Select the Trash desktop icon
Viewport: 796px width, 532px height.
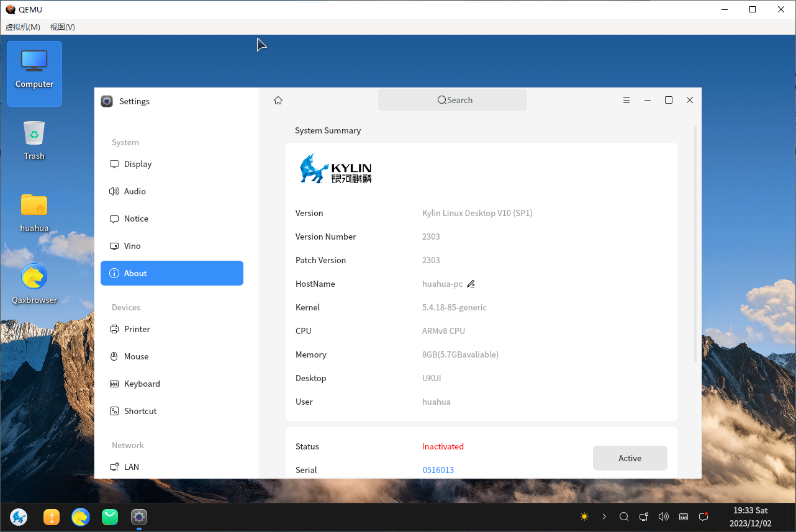(34, 140)
